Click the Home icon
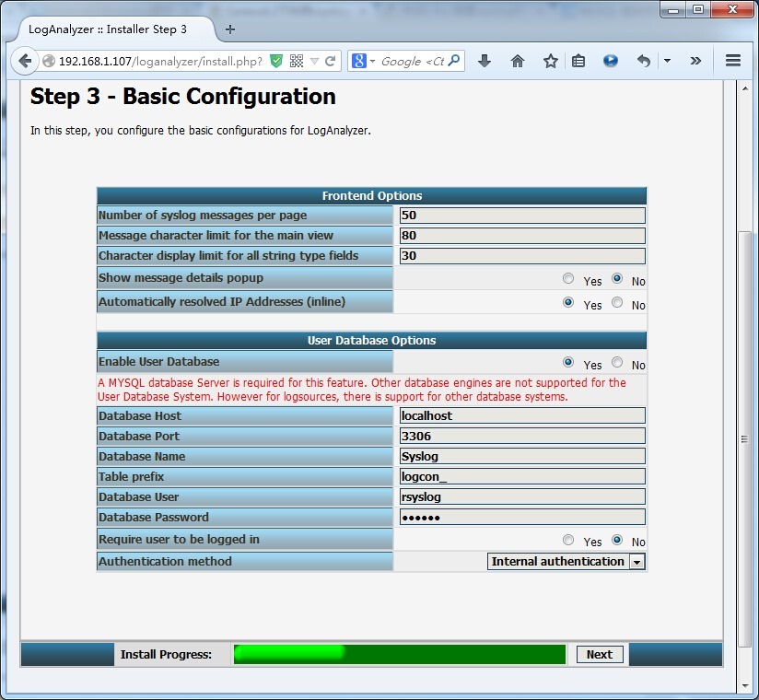Viewport: 759px width, 700px height. point(519,60)
